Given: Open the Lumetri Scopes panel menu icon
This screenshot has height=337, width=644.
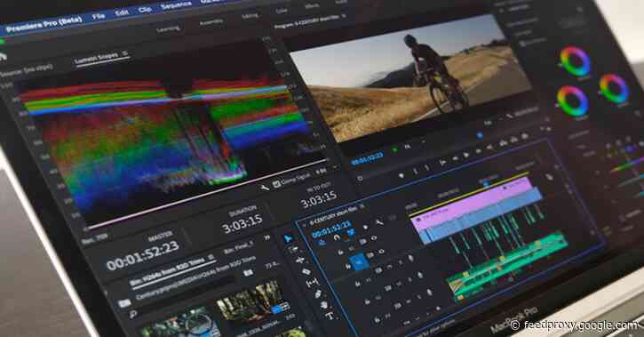Looking at the screenshot, I should (x=125, y=53).
